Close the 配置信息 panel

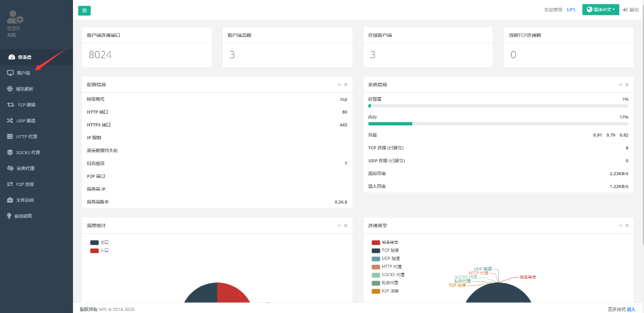click(346, 85)
